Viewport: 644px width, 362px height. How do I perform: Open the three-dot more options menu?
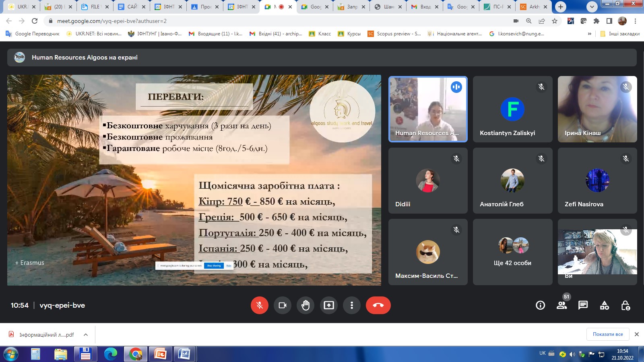coord(352,305)
